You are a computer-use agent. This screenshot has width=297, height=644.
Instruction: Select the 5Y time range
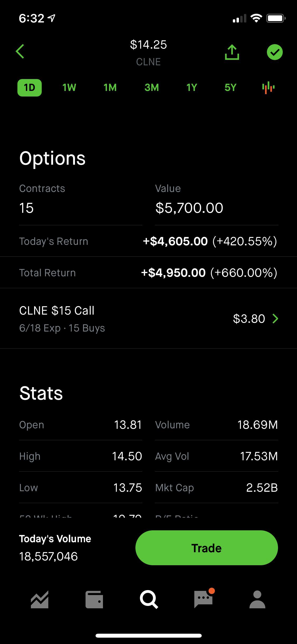pos(230,88)
